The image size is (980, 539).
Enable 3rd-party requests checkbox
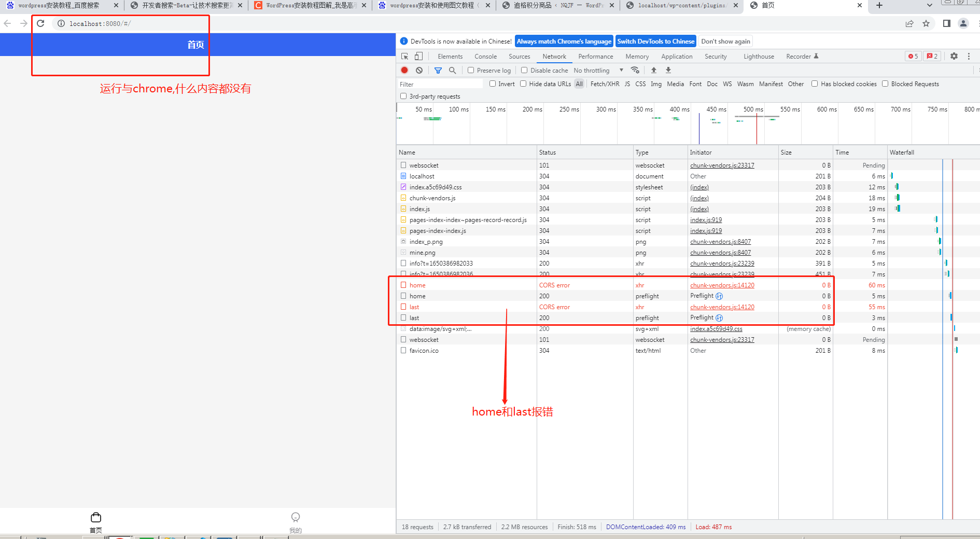click(403, 96)
